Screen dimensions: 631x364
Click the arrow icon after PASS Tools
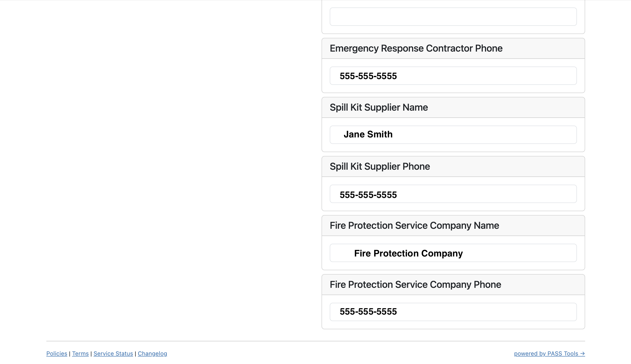[582, 353]
